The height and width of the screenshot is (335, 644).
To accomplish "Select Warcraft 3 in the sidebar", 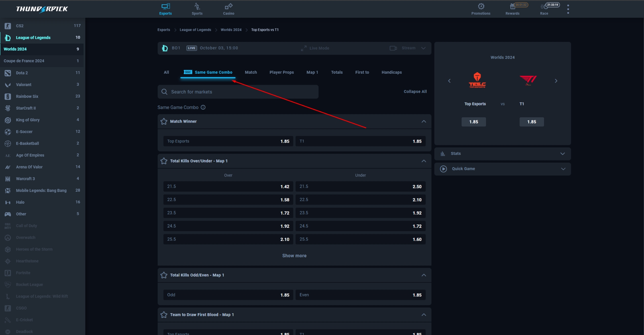I will tap(42, 179).
